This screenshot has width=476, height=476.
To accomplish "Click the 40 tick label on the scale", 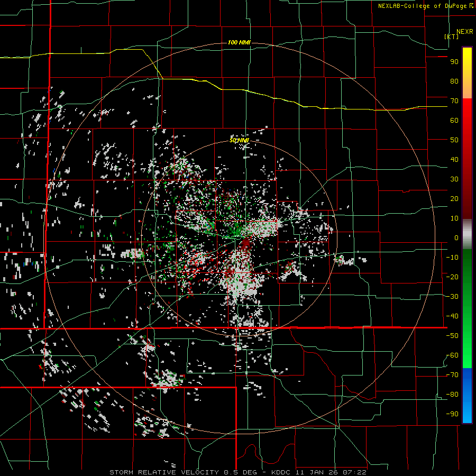I will (x=454, y=160).
